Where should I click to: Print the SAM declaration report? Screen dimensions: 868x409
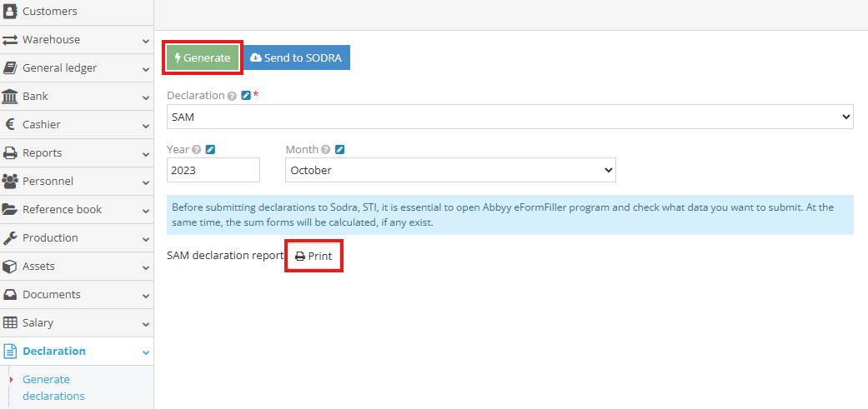pyautogui.click(x=314, y=256)
